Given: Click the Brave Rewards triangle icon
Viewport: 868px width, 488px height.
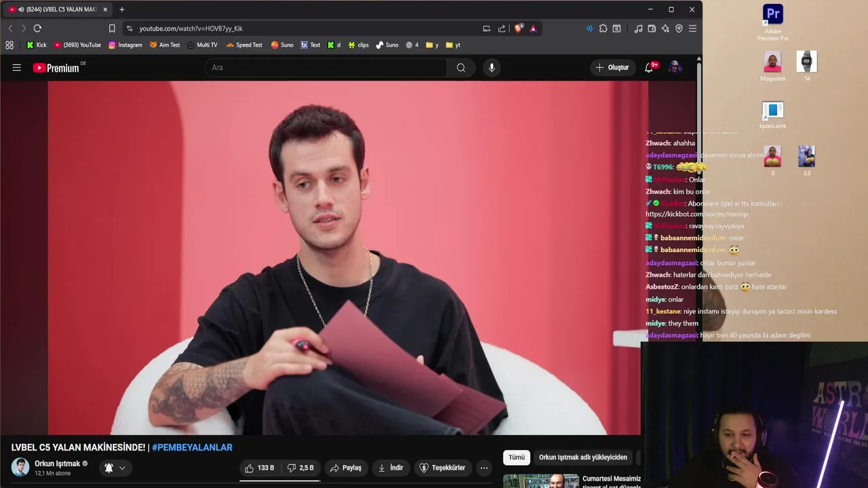Looking at the screenshot, I should [x=533, y=28].
